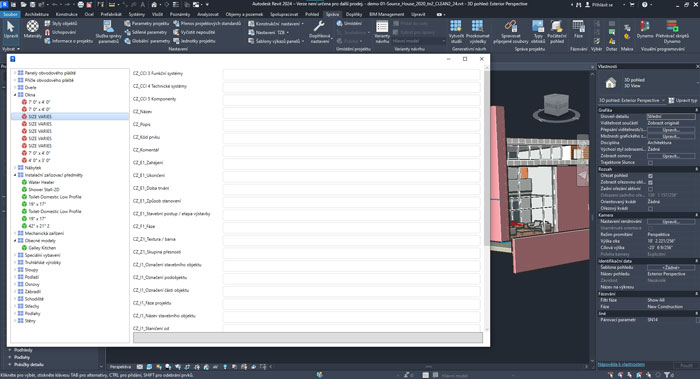Screen dimensions: 700x379
Task: Open the Soubor menu
Action: (x=10, y=14)
